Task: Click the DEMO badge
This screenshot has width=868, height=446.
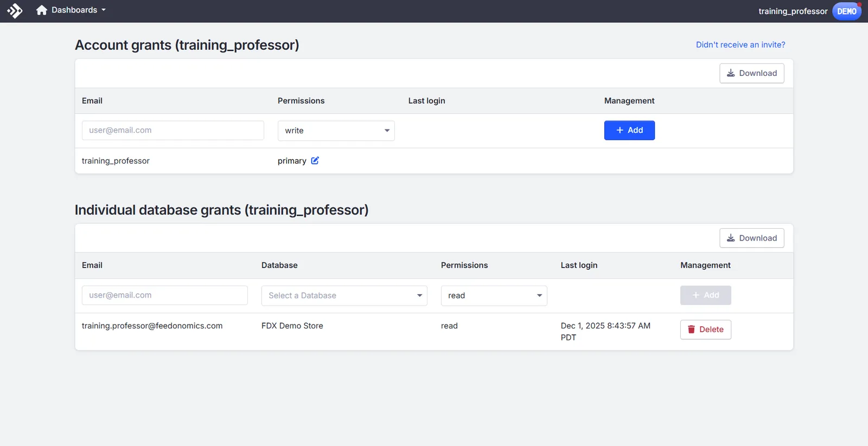Action: tap(847, 11)
